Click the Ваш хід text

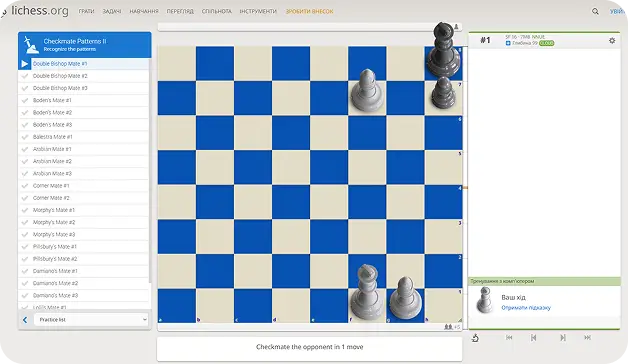point(513,298)
